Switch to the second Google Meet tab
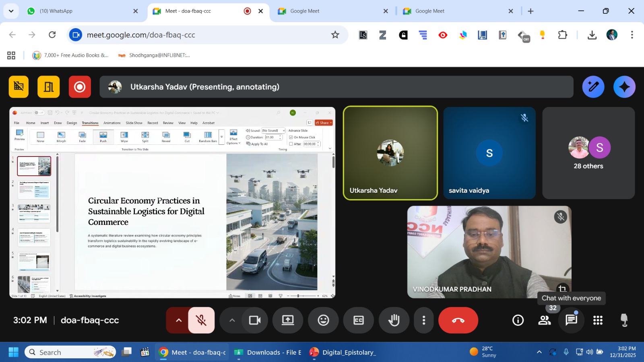 pyautogui.click(x=429, y=11)
